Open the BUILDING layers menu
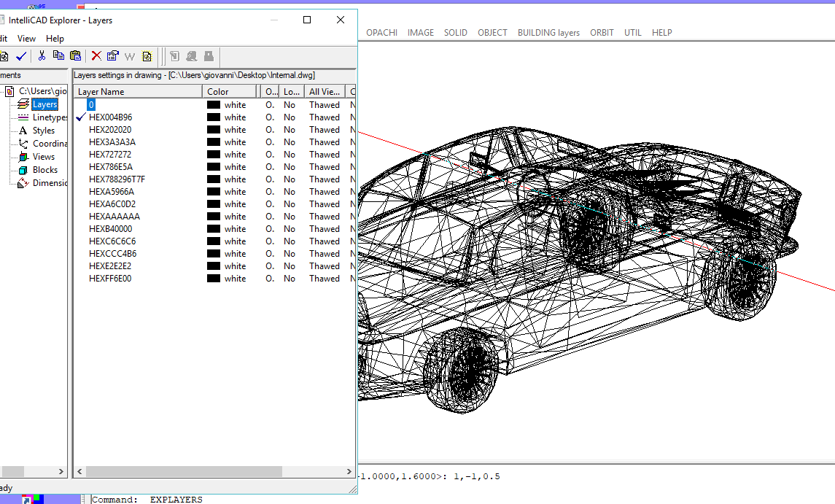835x504 pixels. tap(548, 33)
